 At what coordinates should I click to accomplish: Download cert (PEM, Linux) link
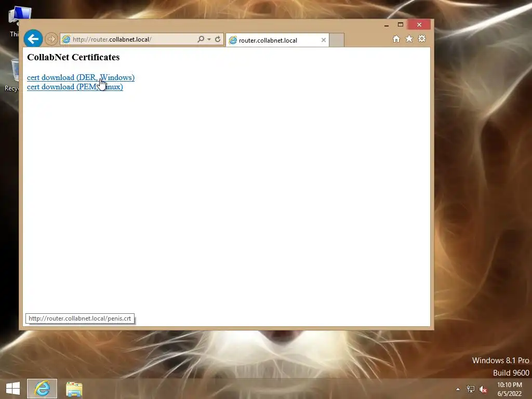pos(75,87)
